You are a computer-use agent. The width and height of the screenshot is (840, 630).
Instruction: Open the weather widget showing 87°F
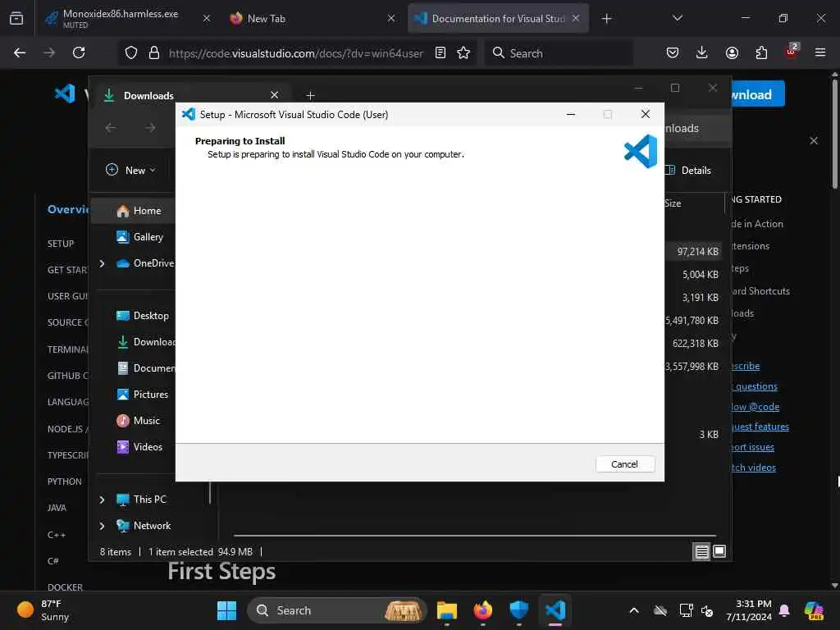click(x=43, y=610)
